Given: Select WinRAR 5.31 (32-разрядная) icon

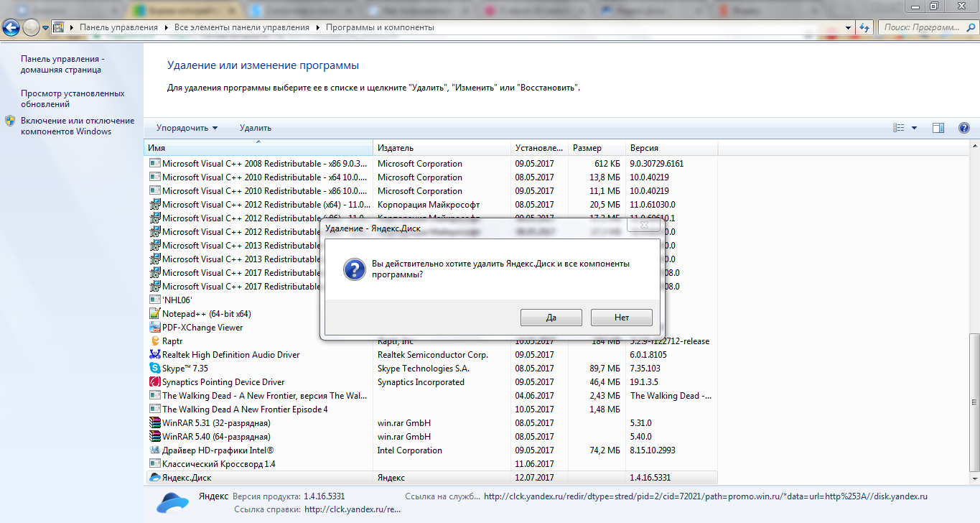Looking at the screenshot, I should pos(154,422).
